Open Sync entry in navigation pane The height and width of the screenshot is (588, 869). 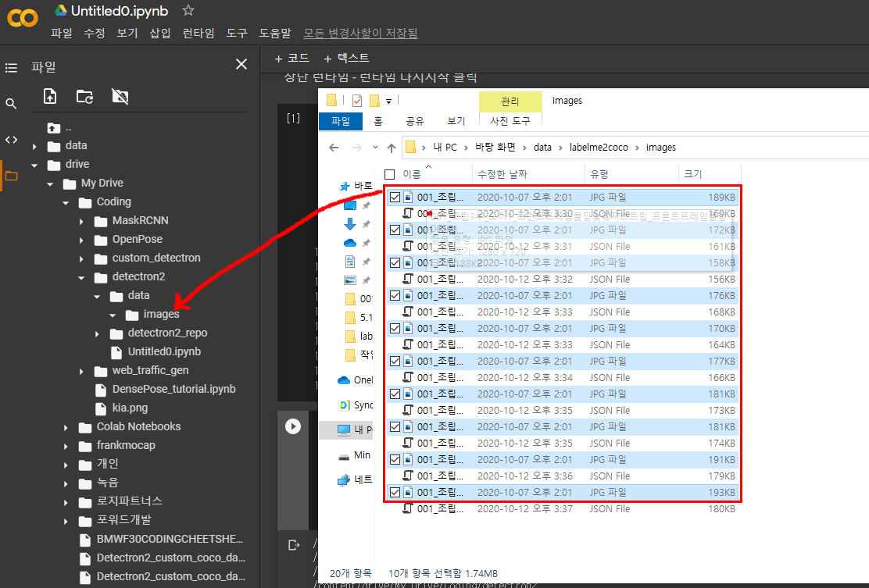355,404
